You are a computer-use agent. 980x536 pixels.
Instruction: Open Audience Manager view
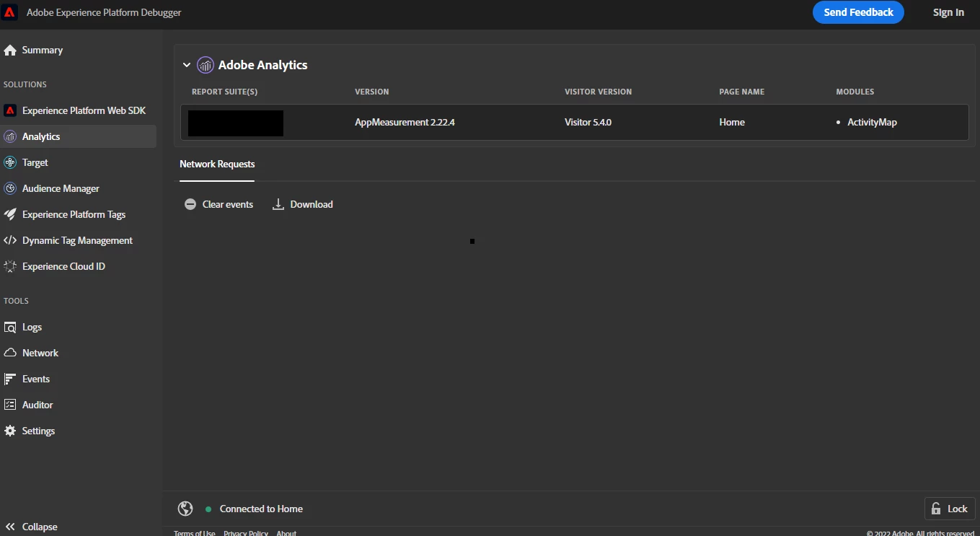tap(79, 188)
